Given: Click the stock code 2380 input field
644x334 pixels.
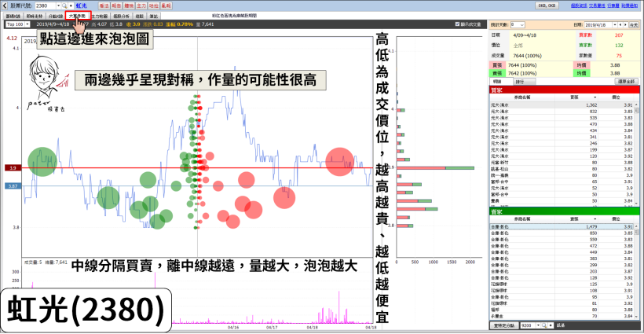Looking at the screenshot, I should point(46,6).
